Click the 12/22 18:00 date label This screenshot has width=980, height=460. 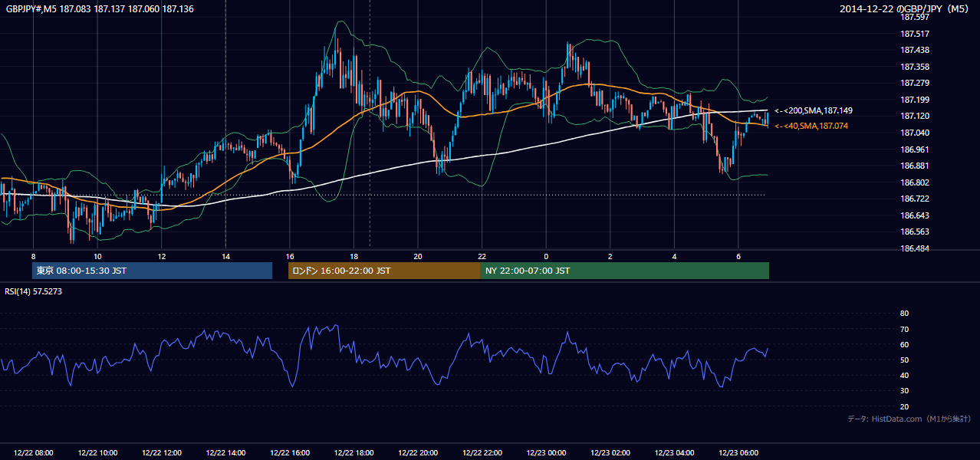coord(354,453)
